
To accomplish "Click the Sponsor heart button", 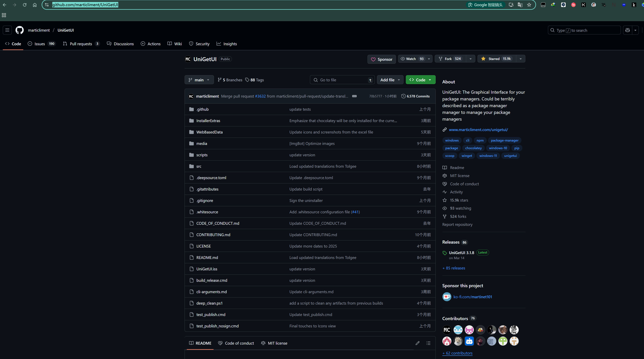I will pos(382,59).
